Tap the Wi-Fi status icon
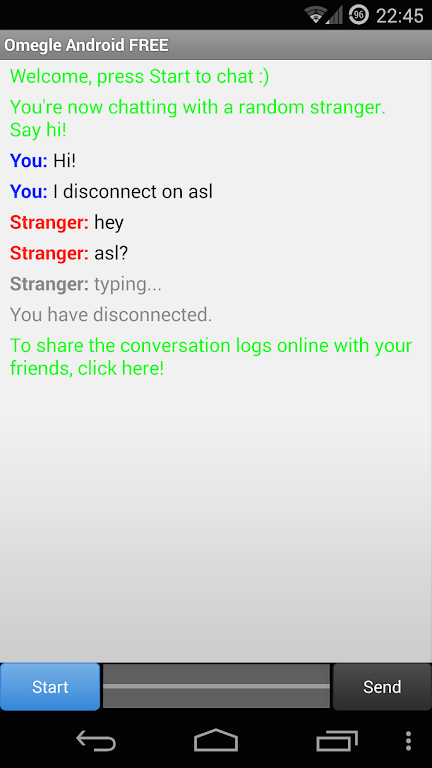This screenshot has height=768, width=432. pyautogui.click(x=315, y=15)
